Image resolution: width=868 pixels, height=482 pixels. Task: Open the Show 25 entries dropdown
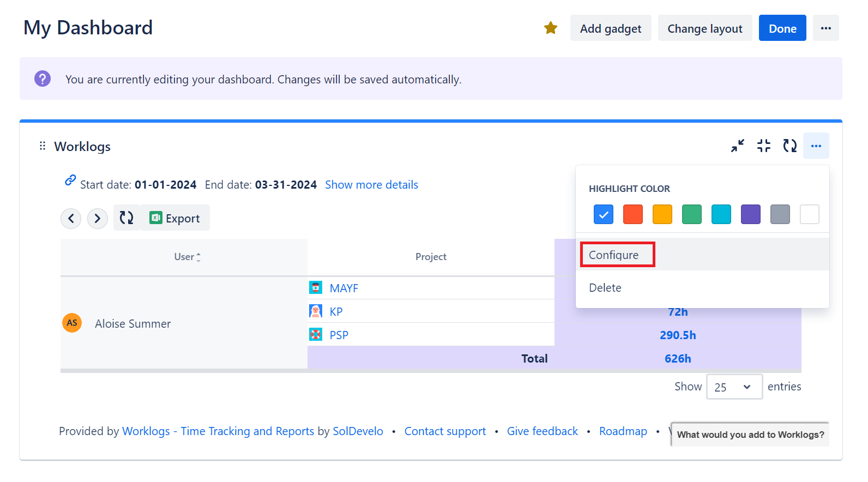pos(734,387)
